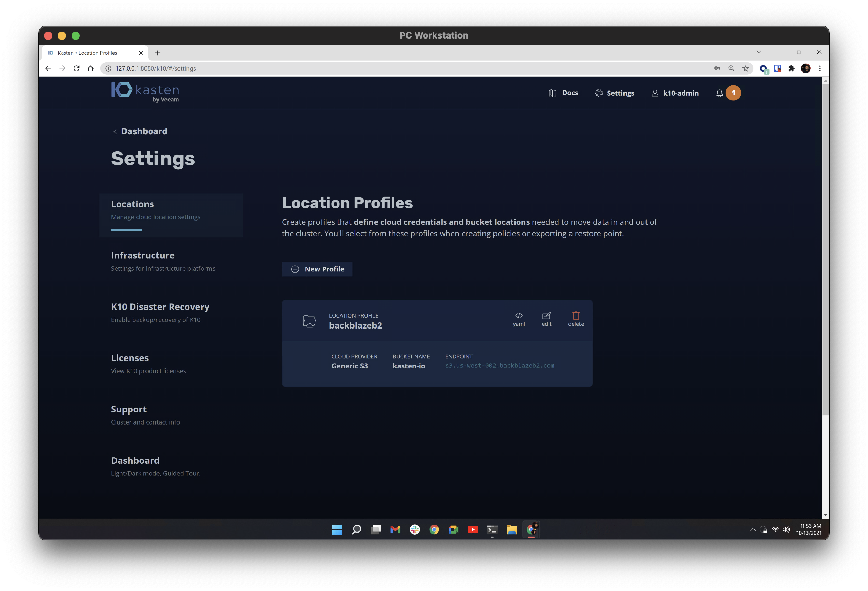Delete the backblazeb2 location profile
This screenshot has width=868, height=591.
576,320
